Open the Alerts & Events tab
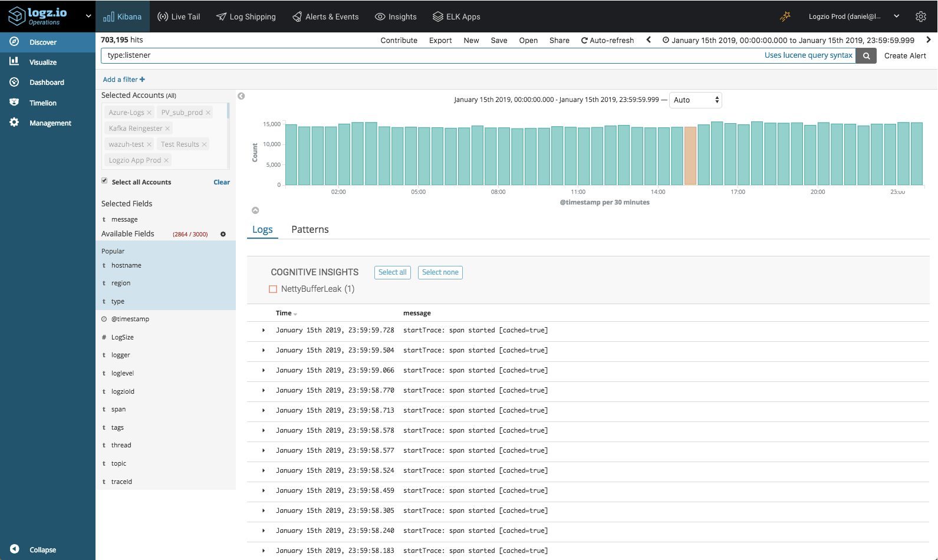The image size is (938, 560). pyautogui.click(x=325, y=17)
